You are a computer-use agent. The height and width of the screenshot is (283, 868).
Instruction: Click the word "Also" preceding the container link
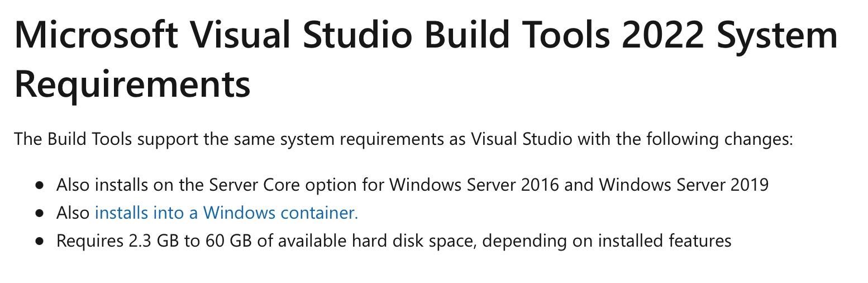(x=73, y=213)
